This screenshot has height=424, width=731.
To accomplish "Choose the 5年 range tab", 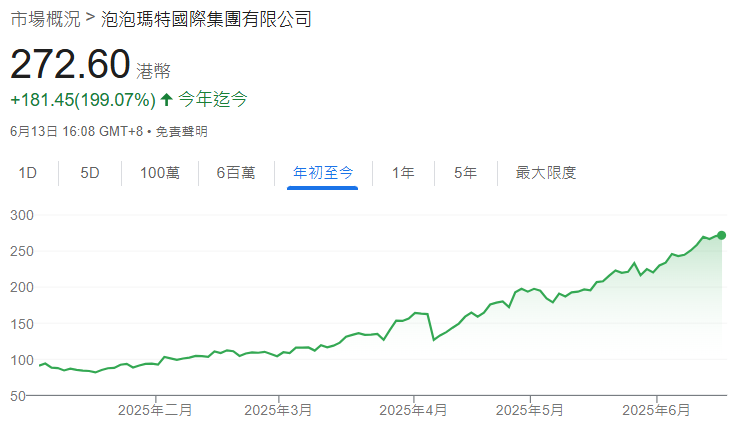I will coord(465,173).
